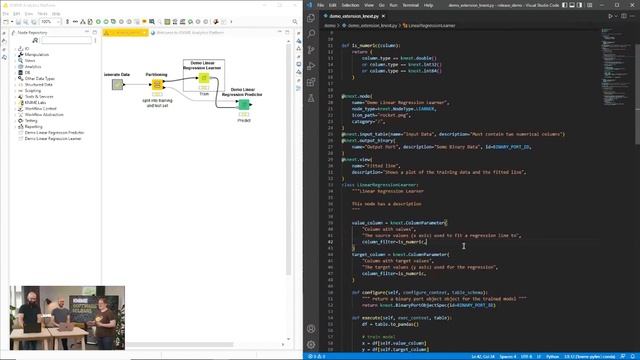Click the Spaces: 4 indentation status

click(x=508, y=356)
